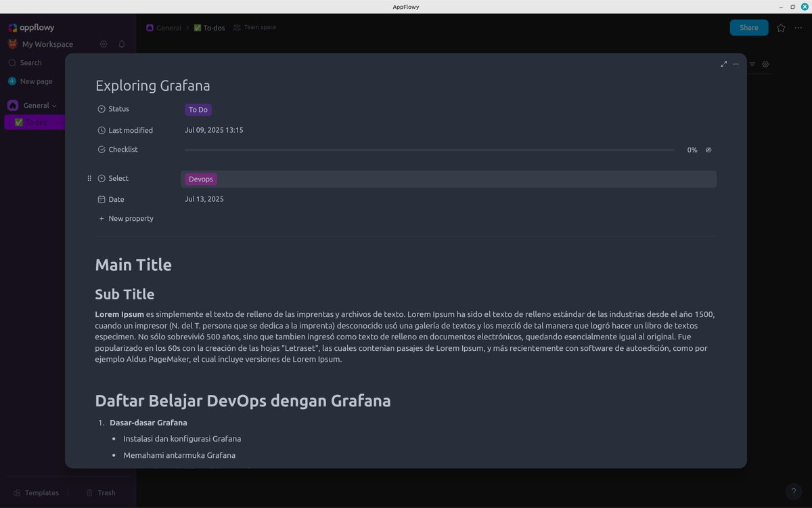Click the Checklist progress bar

[430, 150]
